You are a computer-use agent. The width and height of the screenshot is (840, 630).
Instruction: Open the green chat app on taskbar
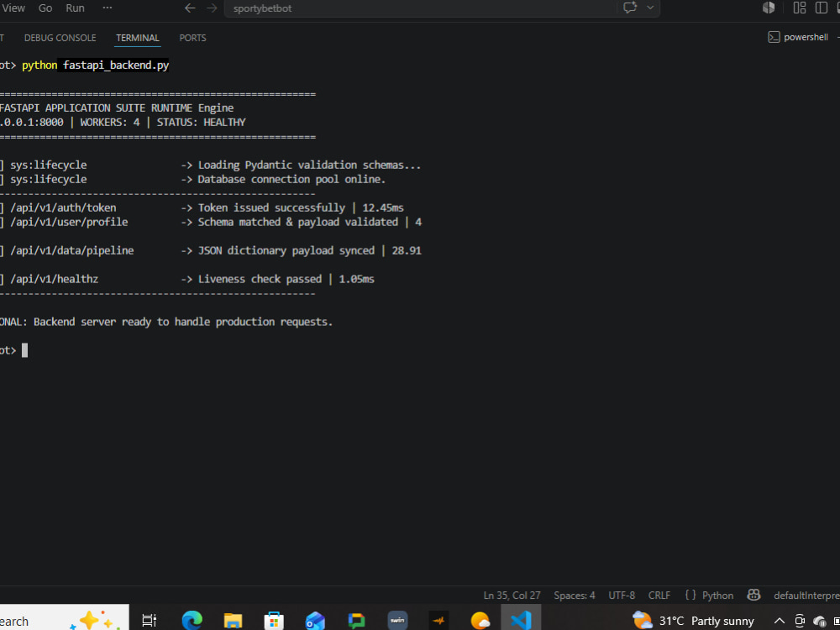pos(356,621)
